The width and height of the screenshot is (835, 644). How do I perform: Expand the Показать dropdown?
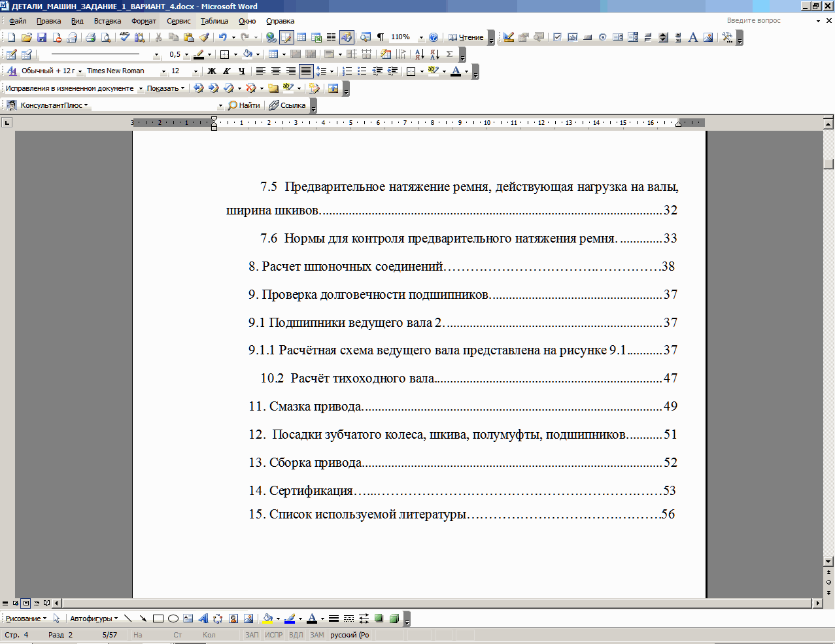[x=165, y=88]
